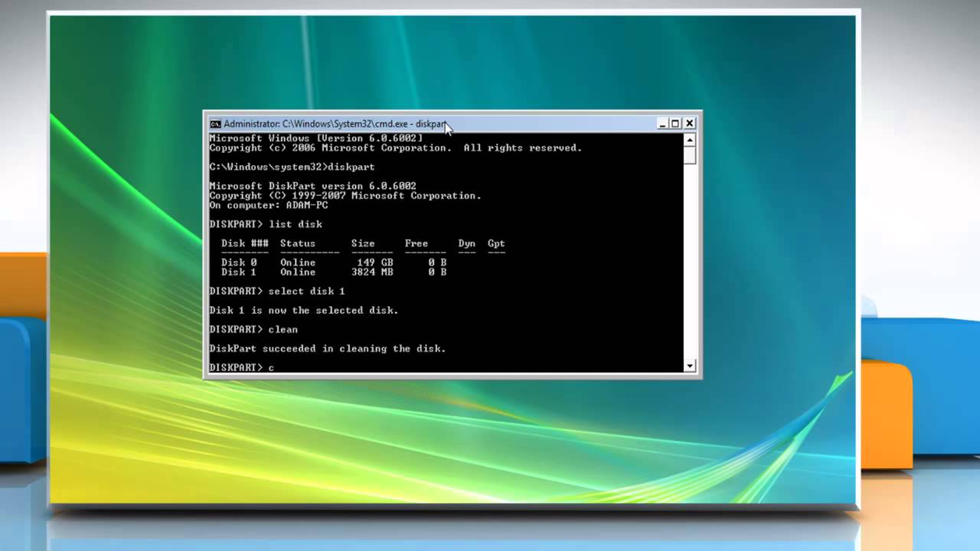Click 'DiskPart succeeded in cleaning the disk.'

tap(328, 348)
